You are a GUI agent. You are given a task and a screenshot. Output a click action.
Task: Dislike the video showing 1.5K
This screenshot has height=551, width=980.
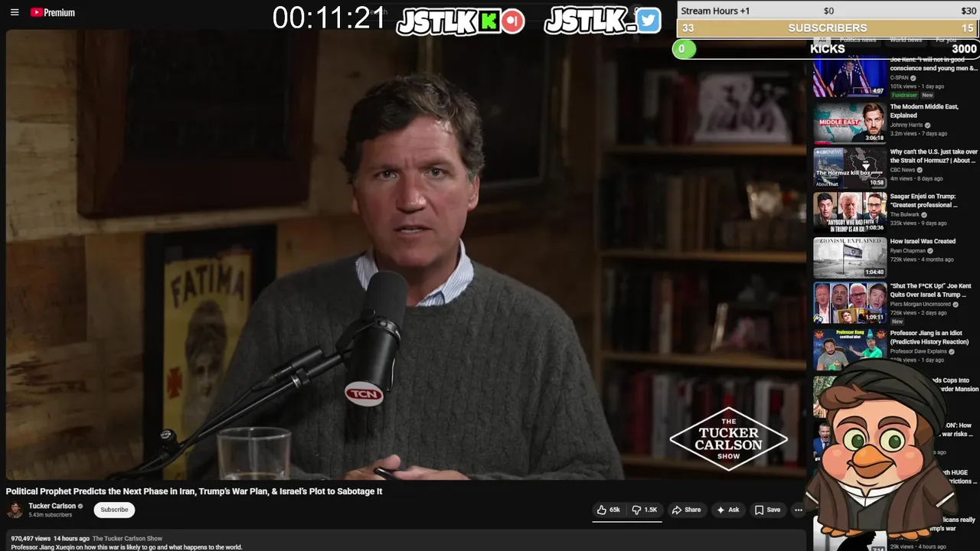pyautogui.click(x=645, y=510)
